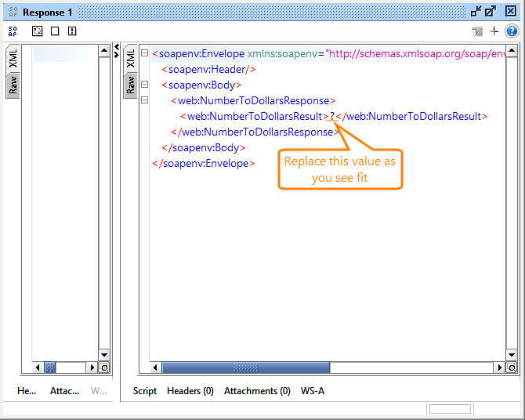The width and height of the screenshot is (525, 420).
Task: Click the SOAP icon in the Response 1 title bar
Action: (x=13, y=13)
